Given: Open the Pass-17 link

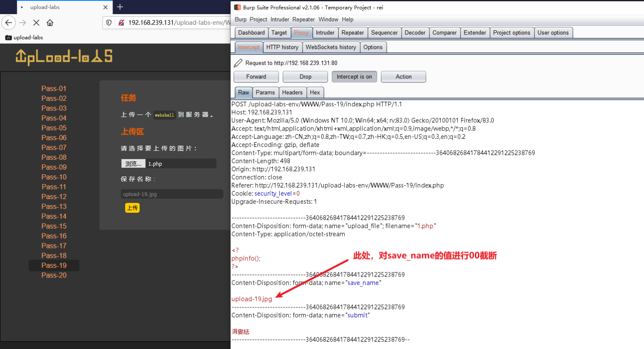Looking at the screenshot, I should [x=54, y=246].
